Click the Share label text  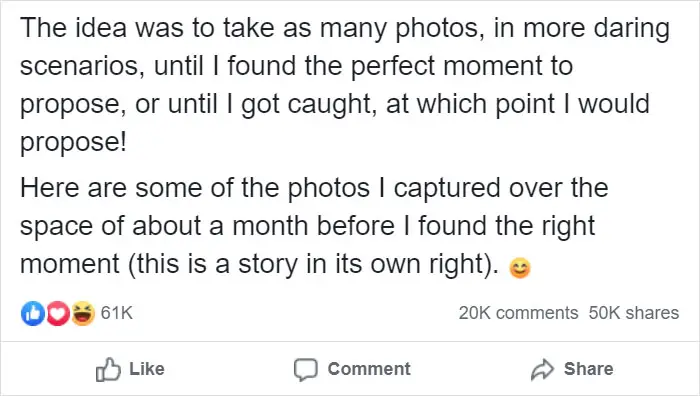pos(588,369)
